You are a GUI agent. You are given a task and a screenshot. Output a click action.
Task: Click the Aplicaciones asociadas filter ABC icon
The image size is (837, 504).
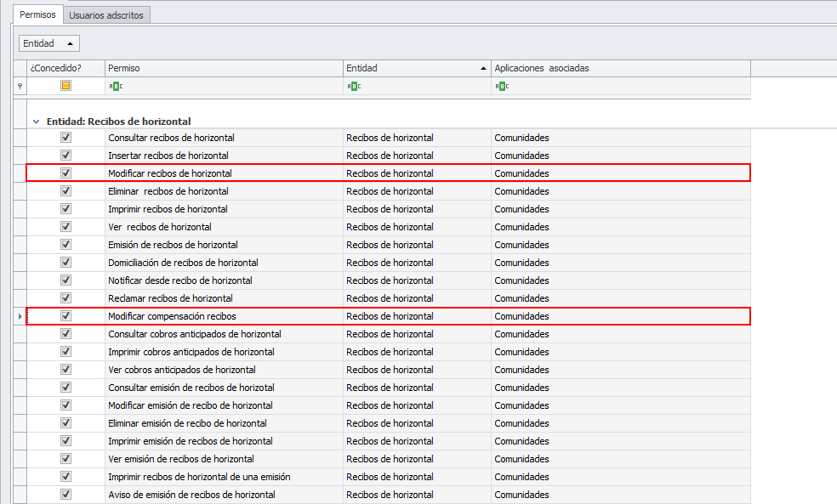[x=502, y=86]
